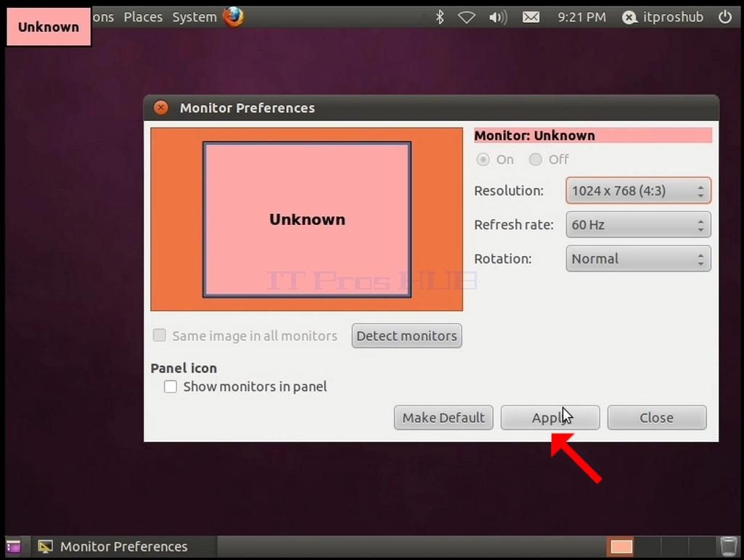744x560 pixels.
Task: Open Firefox from the top panel
Action: [234, 17]
